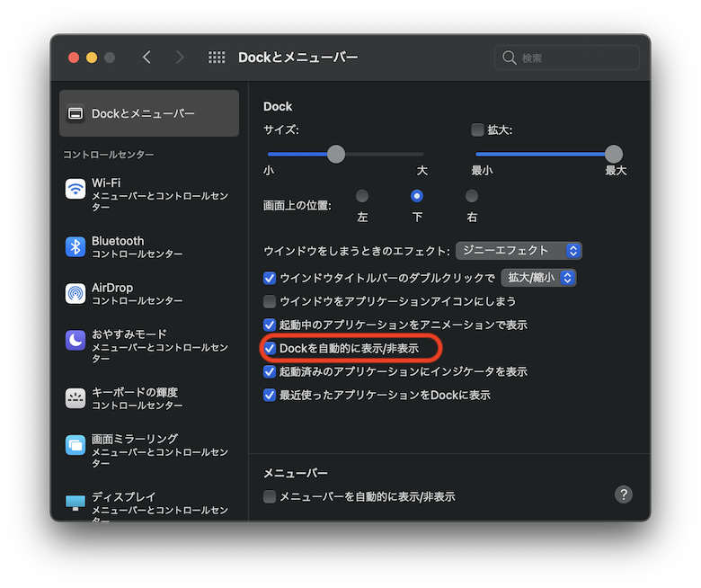Open help with the question mark button
Viewport: 701px width, 588px height.
[624, 494]
